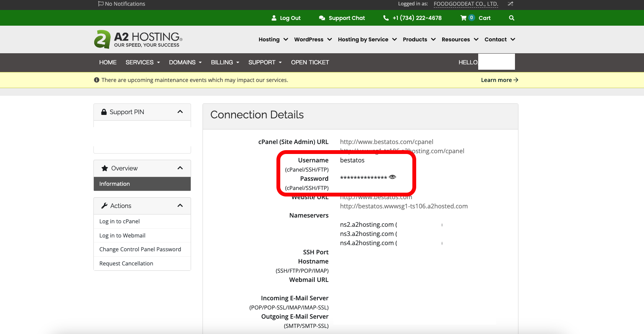Open the shopping cart icon
Image resolution: width=644 pixels, height=334 pixels.
point(463,18)
